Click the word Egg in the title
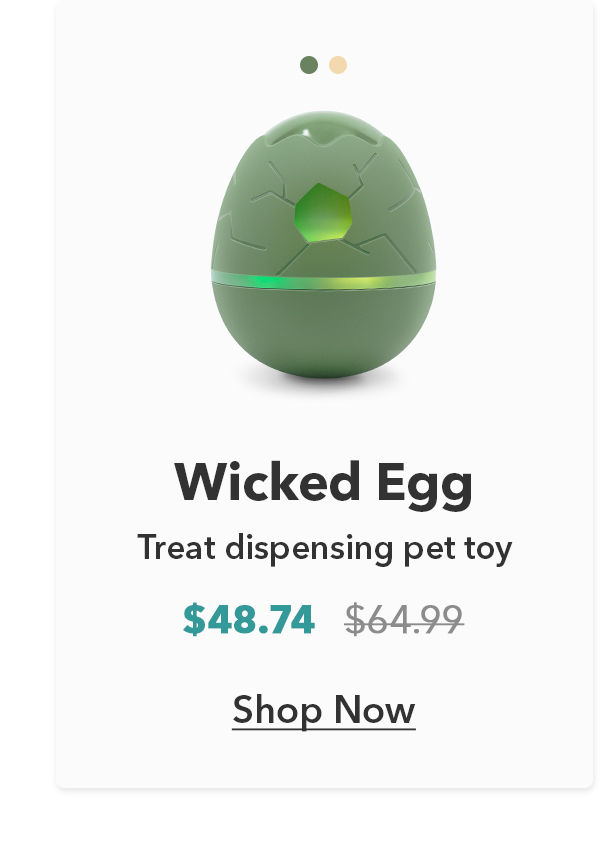600x843 pixels. click(x=425, y=485)
